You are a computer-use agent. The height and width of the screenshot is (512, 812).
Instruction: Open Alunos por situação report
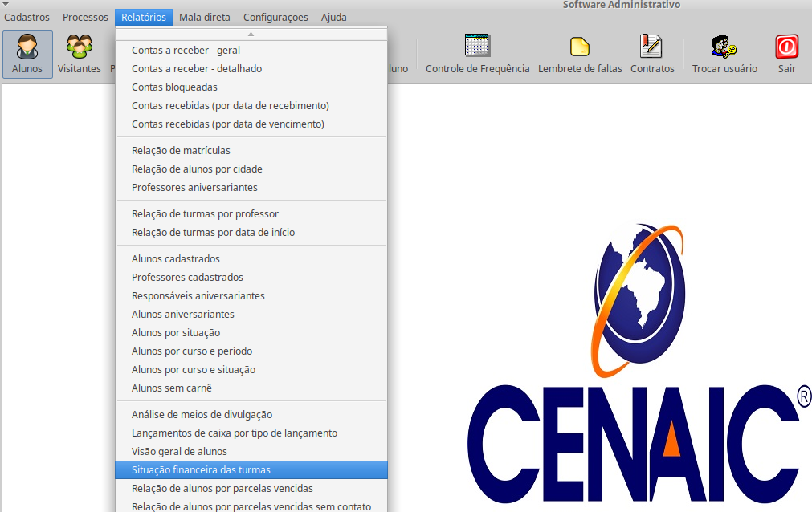251,333
